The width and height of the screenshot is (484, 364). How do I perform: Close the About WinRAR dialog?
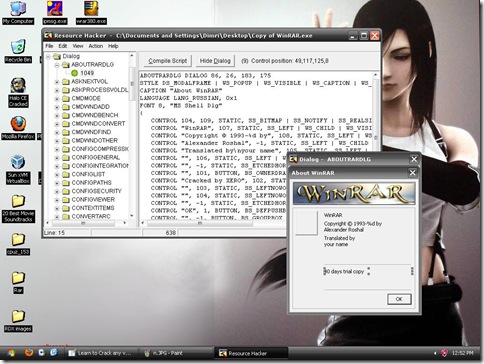412,173
